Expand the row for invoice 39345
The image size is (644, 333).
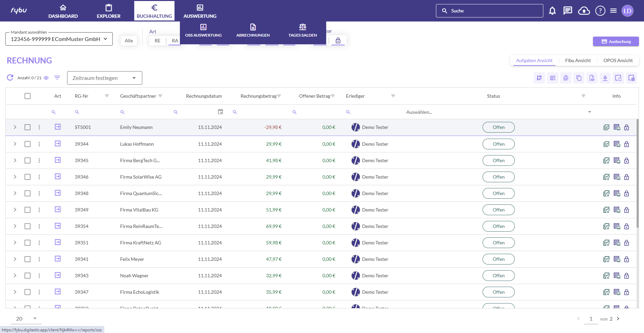coord(15,160)
